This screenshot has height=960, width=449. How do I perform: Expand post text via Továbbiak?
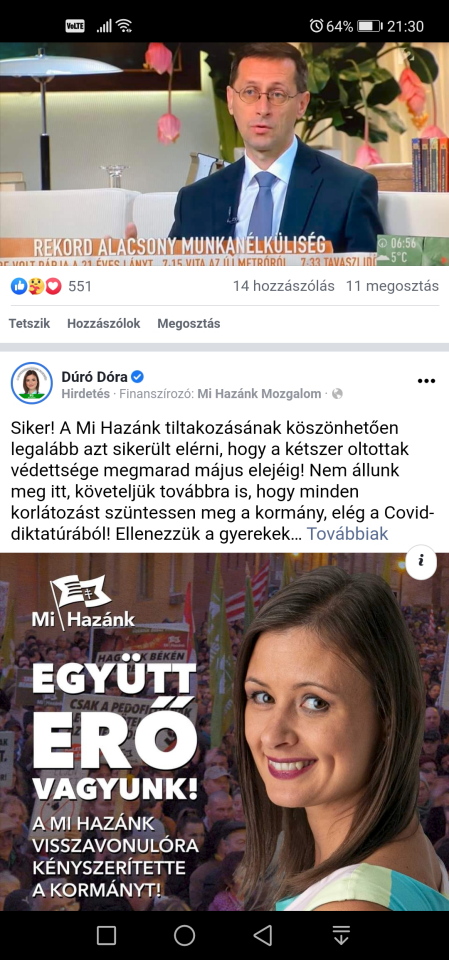click(347, 534)
